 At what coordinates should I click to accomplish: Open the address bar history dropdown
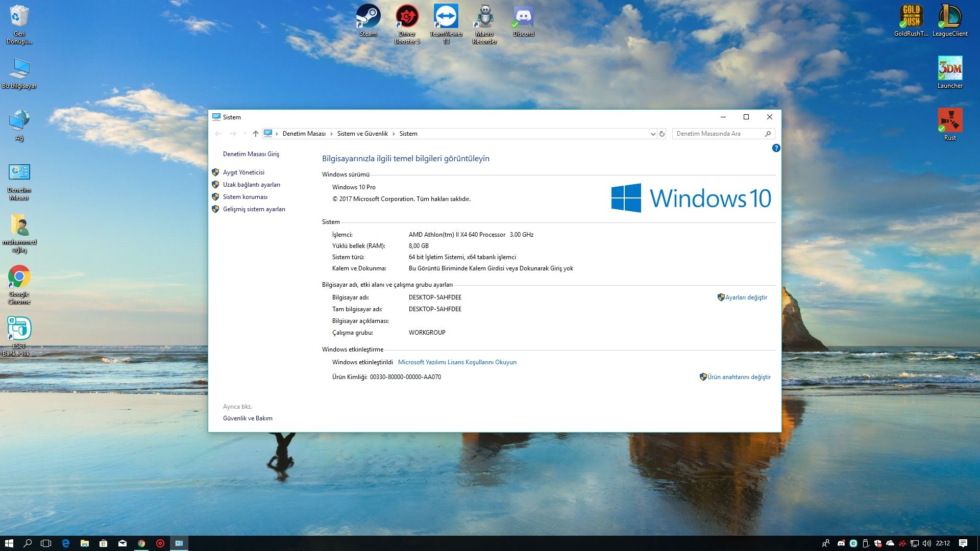(x=653, y=134)
